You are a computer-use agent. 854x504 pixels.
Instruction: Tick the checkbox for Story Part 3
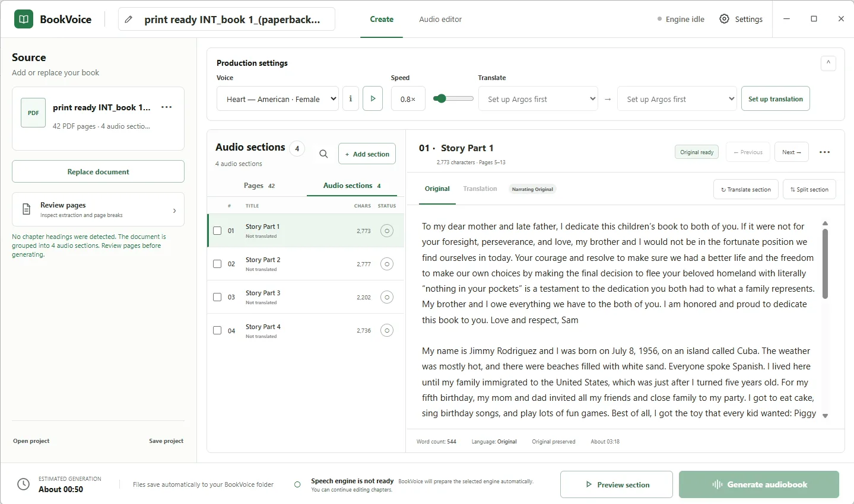(217, 297)
